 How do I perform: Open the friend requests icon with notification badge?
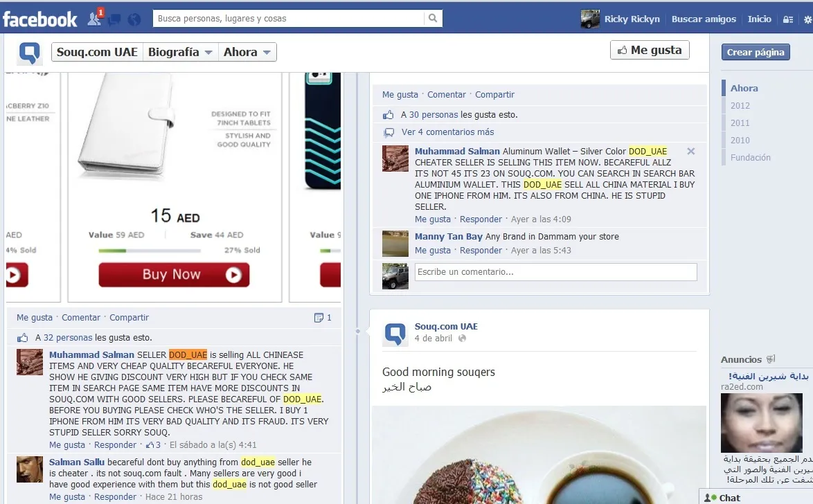pyautogui.click(x=96, y=18)
